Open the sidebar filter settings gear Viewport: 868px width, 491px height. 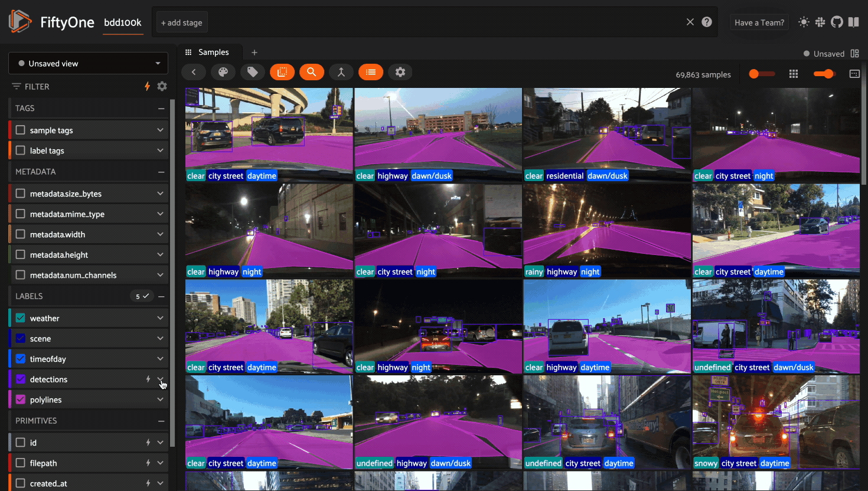pyautogui.click(x=162, y=86)
